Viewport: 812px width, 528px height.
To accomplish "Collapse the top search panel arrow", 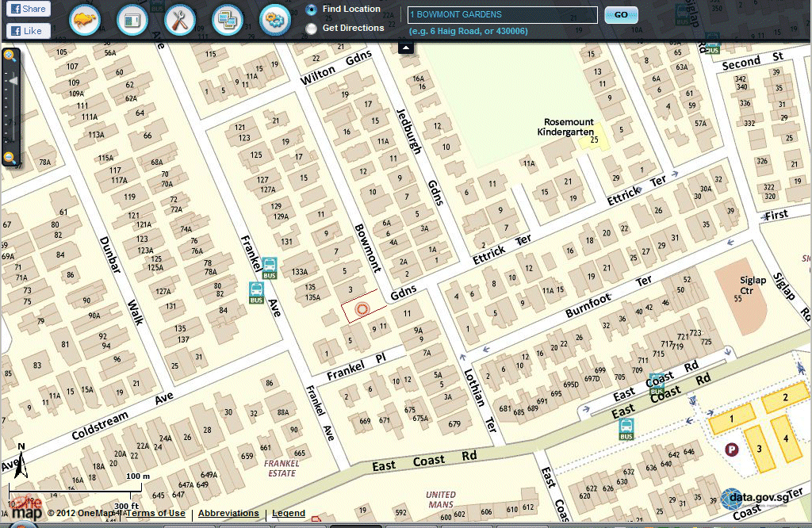I will (406, 48).
